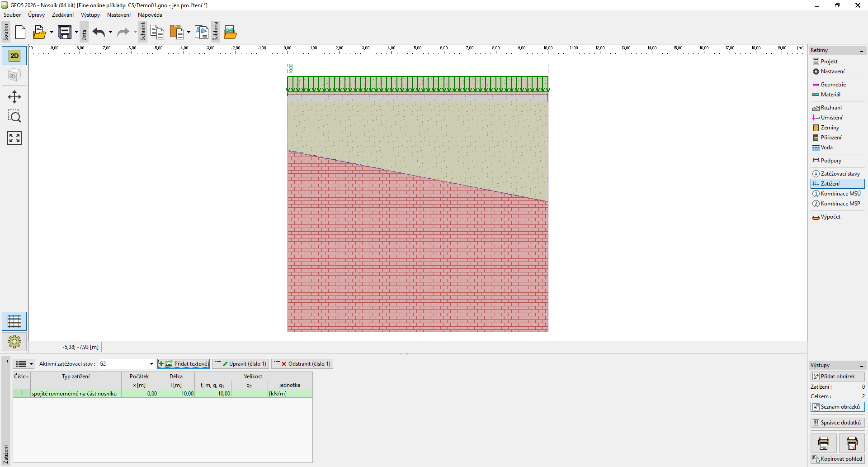Click Odstranit (číslo 1) button
The height and width of the screenshot is (467, 868).
tap(302, 364)
